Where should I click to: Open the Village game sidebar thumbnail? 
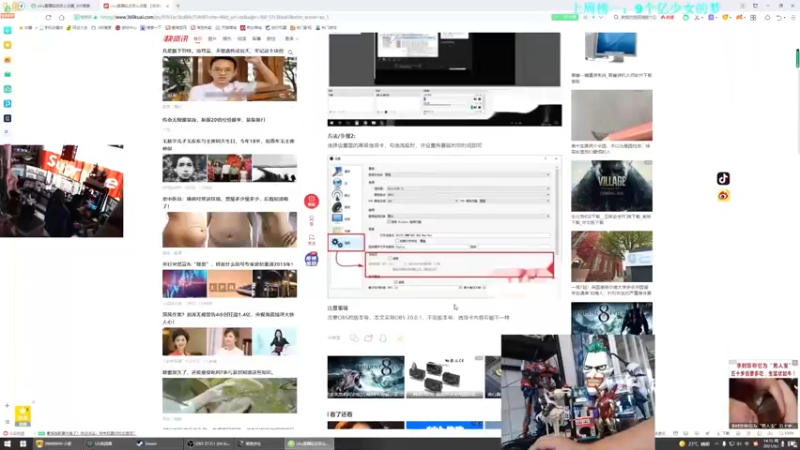[612, 186]
